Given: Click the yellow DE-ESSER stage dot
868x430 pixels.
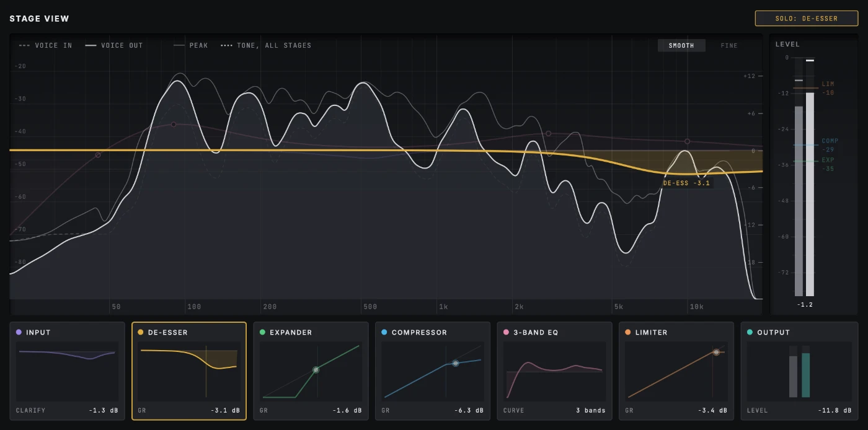Looking at the screenshot, I should click(x=141, y=333).
